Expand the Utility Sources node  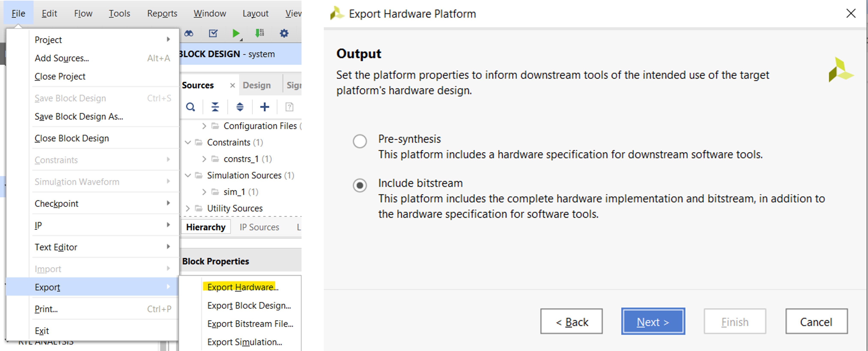tap(188, 208)
